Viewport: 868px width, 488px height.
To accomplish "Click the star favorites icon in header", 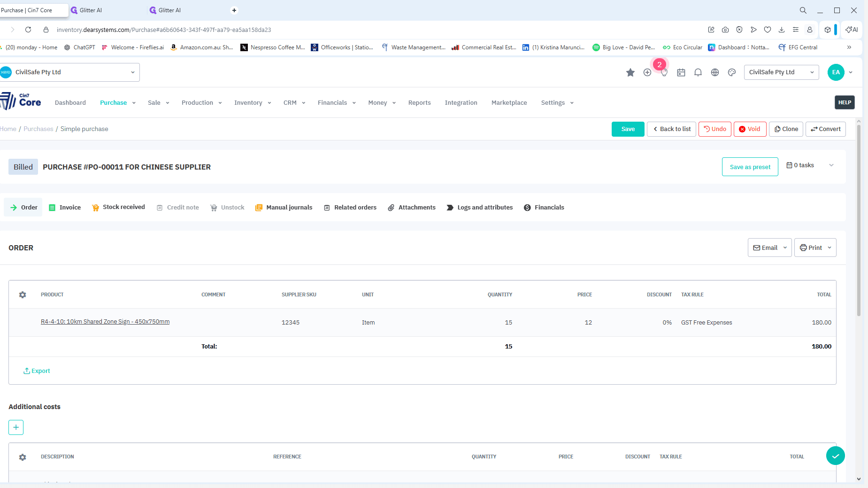I will (x=630, y=72).
